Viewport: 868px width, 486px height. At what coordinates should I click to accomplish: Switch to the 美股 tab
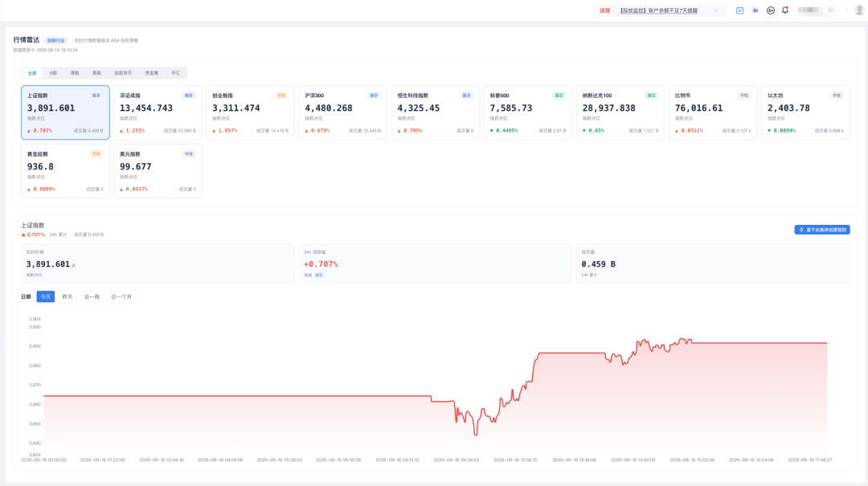[97, 73]
